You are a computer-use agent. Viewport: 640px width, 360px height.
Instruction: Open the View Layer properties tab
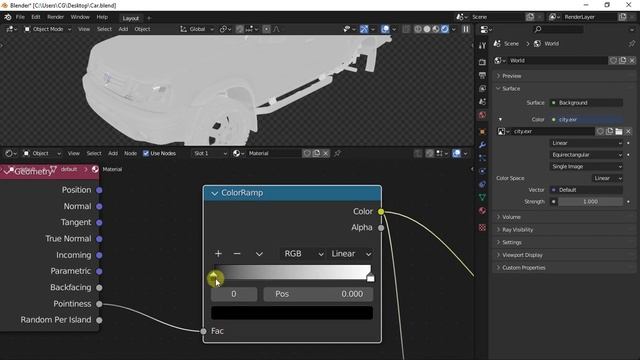click(x=482, y=89)
